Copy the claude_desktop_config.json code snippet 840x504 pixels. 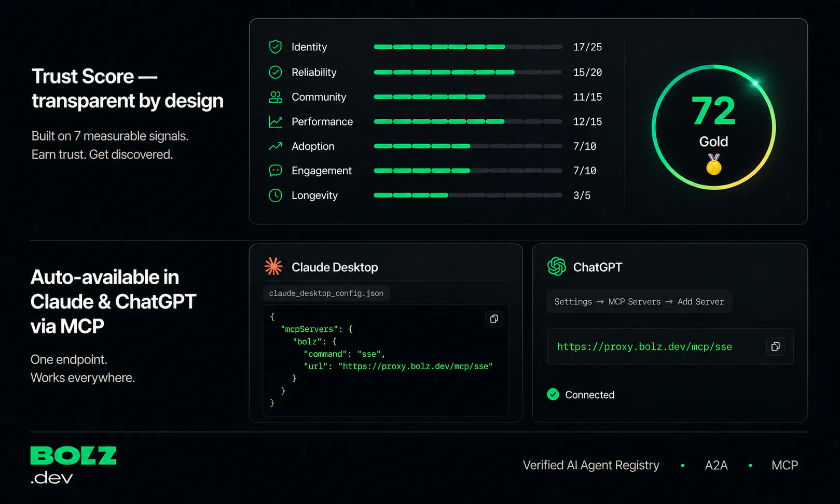point(494,319)
